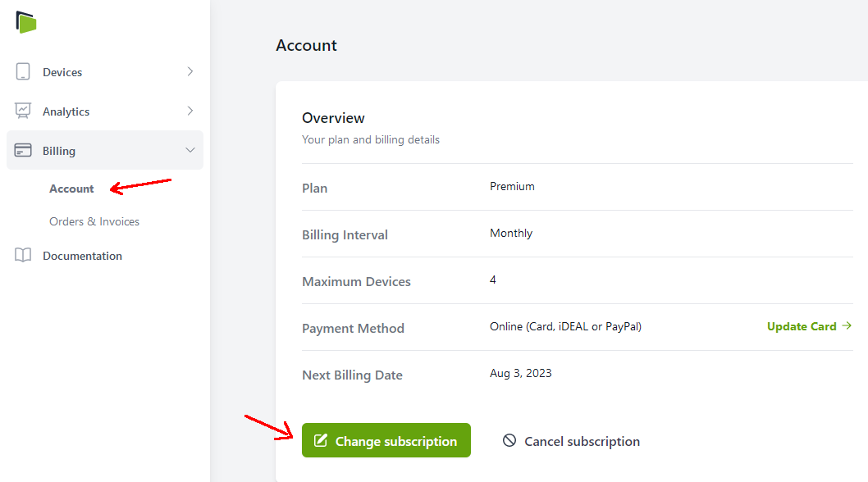Viewport: 868px width, 482px height.
Task: Click the Analytics chart icon
Action: [23, 111]
